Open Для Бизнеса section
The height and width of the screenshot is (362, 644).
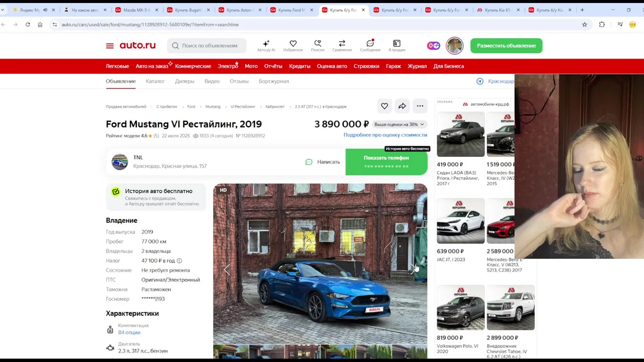click(449, 66)
